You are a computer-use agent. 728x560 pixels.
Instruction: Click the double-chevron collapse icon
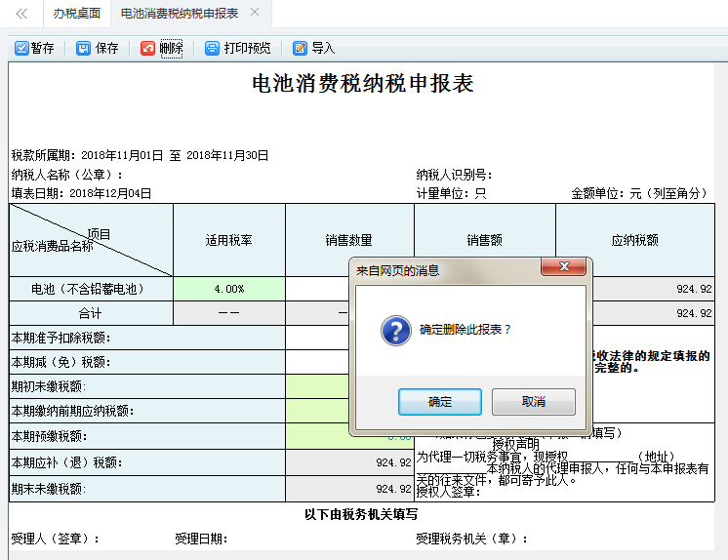pyautogui.click(x=21, y=14)
